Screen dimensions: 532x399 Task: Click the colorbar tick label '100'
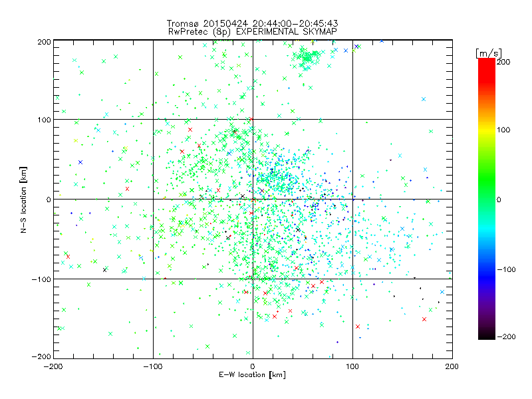[x=503, y=130]
